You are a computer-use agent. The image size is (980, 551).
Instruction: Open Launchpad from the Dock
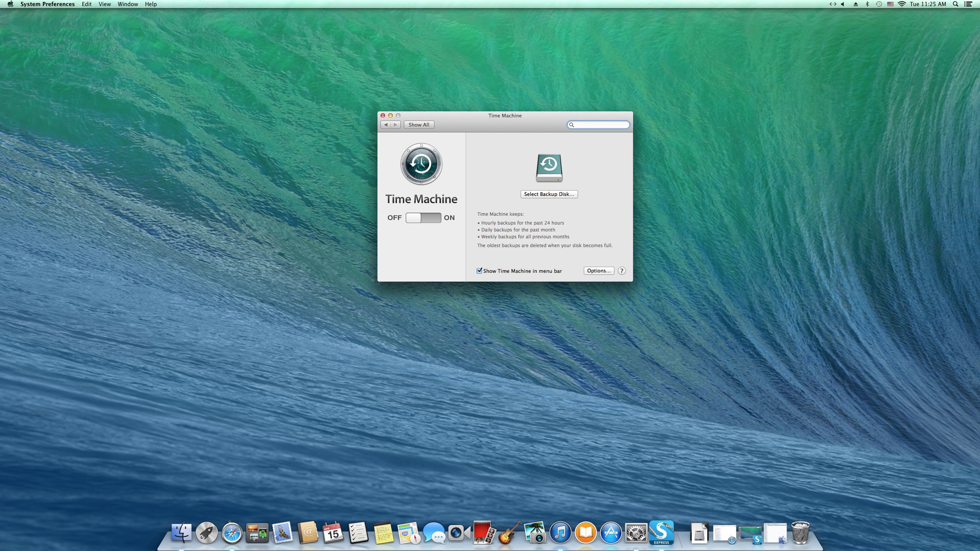[x=206, y=532]
